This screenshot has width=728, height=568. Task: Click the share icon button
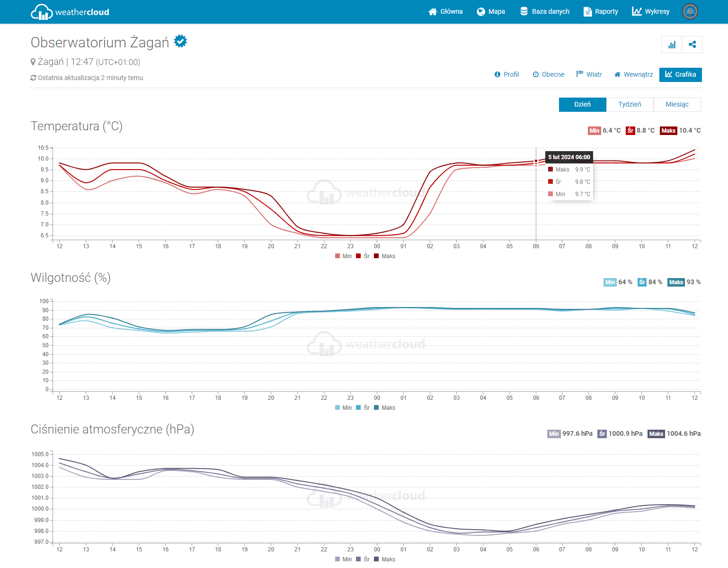(692, 45)
